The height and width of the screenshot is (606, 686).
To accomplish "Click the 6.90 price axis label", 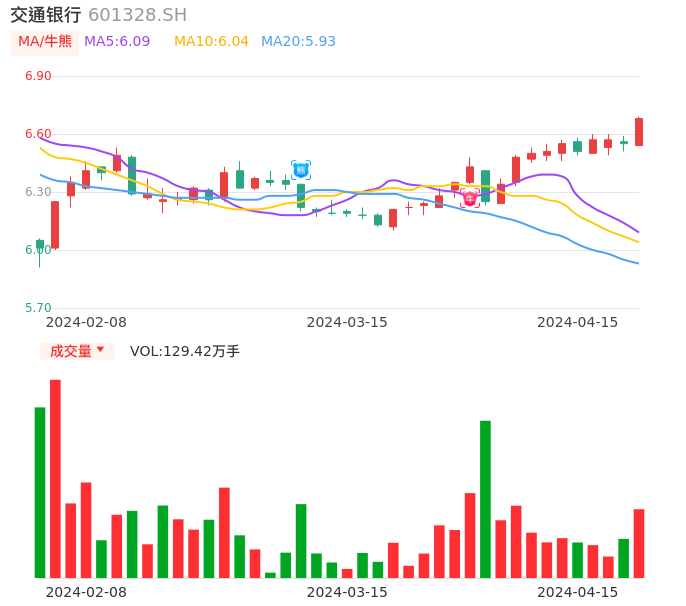I will [38, 76].
